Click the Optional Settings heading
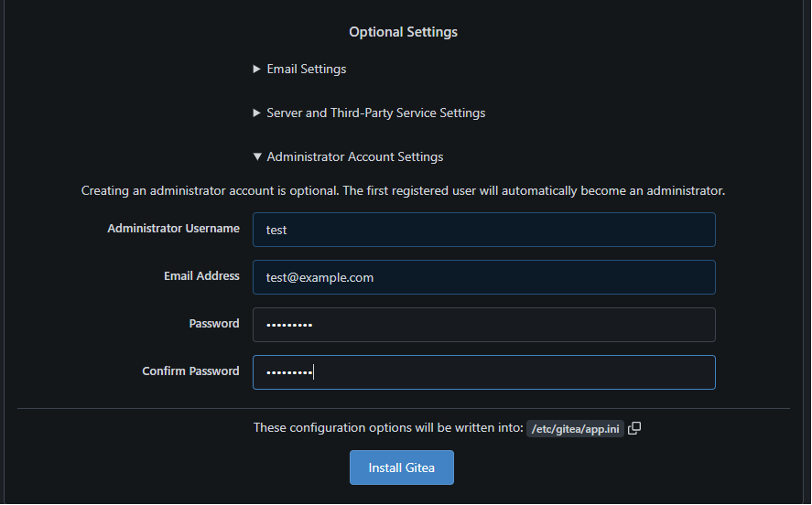The height and width of the screenshot is (505, 812). 404,32
